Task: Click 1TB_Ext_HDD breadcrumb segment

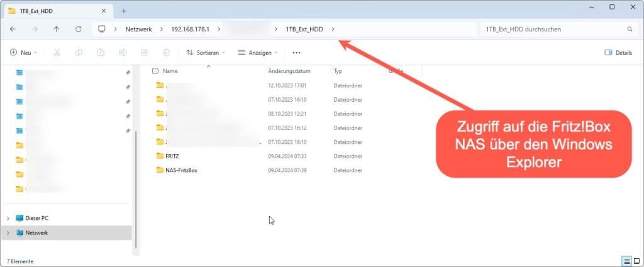Action: tap(304, 29)
